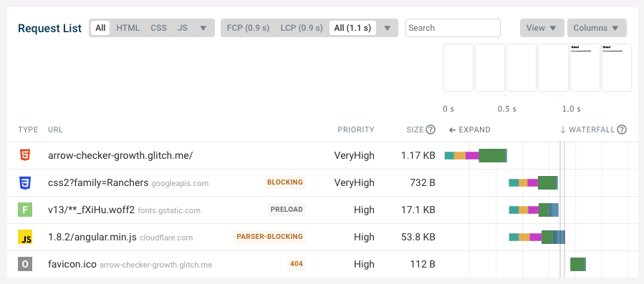This screenshot has width=644, height=284.
Task: Click the 112 B size value
Action: tap(423, 264)
